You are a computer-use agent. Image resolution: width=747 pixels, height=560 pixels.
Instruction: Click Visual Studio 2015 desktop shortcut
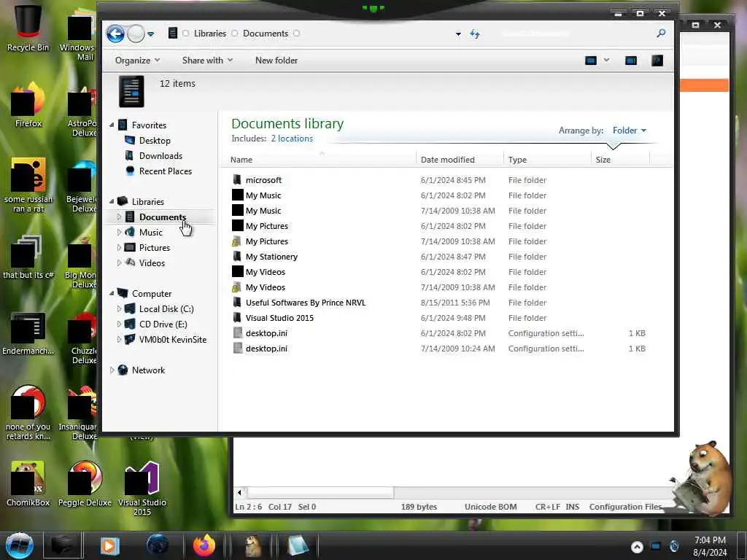(x=142, y=488)
